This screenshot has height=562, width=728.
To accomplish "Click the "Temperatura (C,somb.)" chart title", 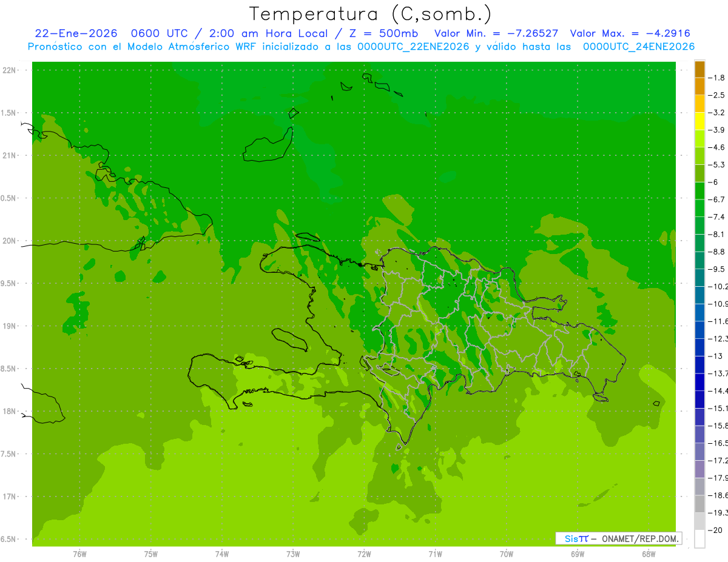I will pyautogui.click(x=371, y=14).
